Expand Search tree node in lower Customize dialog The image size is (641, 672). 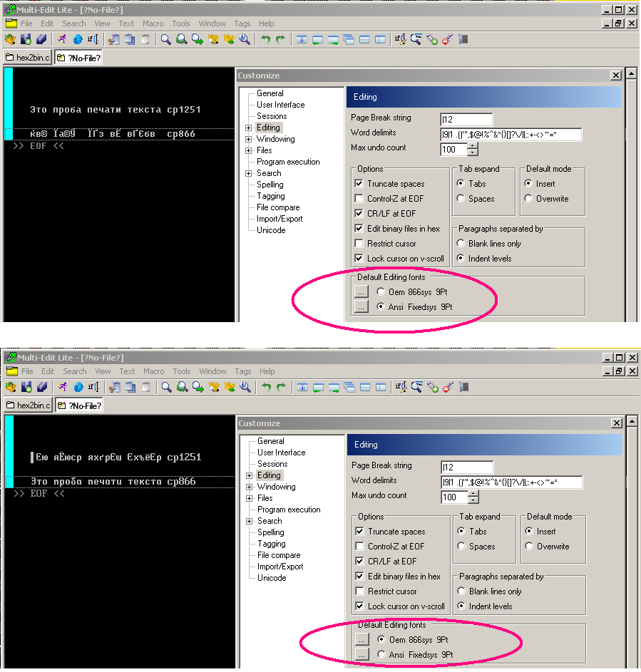[249, 521]
